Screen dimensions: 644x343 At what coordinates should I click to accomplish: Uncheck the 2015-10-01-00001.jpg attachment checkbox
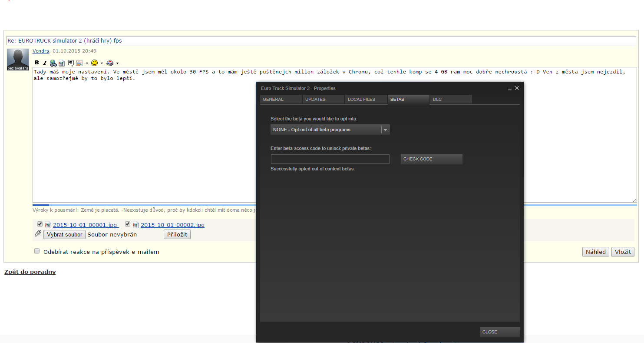pos(40,224)
